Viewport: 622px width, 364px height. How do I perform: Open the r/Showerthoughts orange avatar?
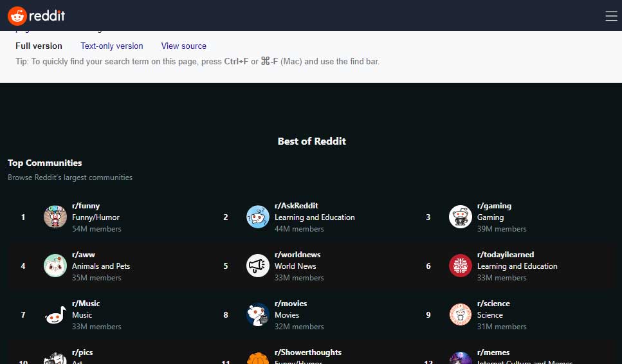[258, 358]
